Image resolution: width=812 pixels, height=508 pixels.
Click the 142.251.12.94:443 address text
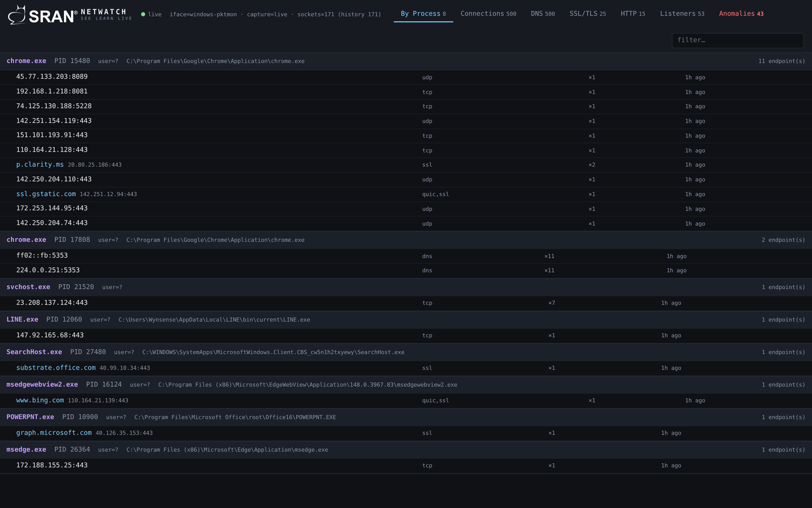coord(108,195)
